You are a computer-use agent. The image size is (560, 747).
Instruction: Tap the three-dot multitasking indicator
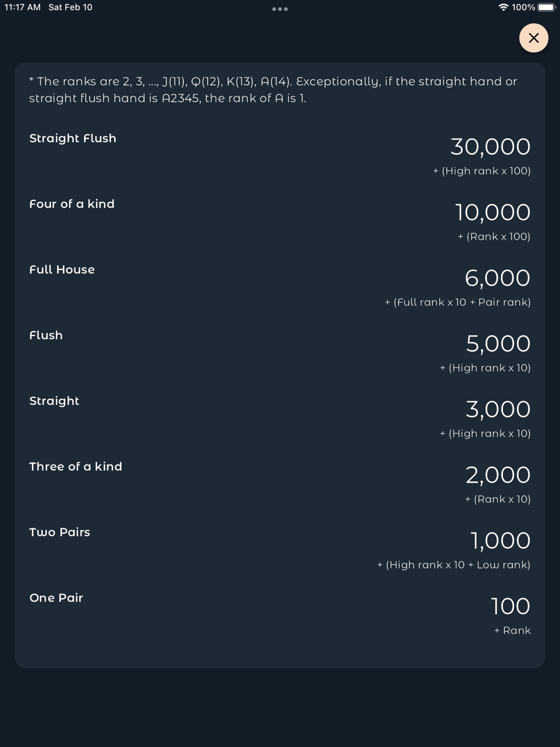[280, 9]
